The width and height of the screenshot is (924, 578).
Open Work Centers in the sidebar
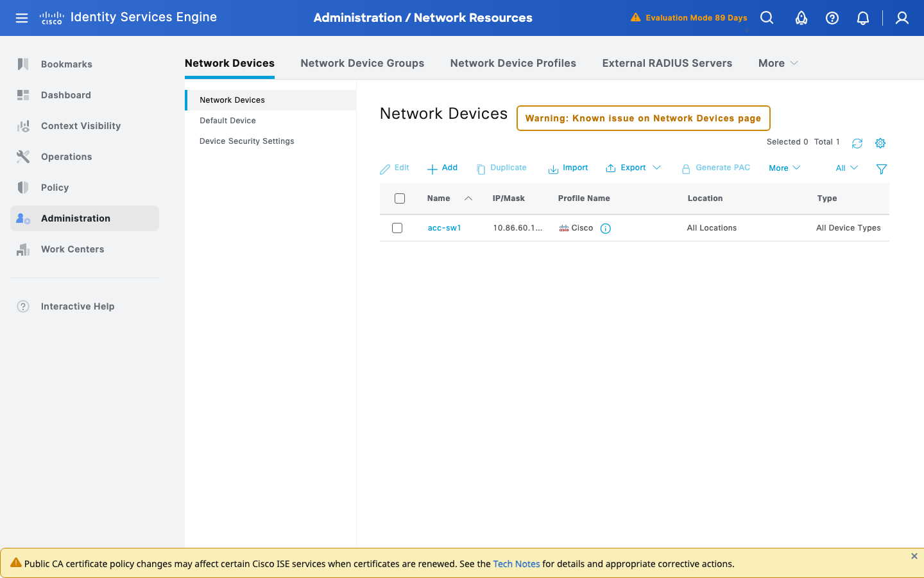pos(85,249)
